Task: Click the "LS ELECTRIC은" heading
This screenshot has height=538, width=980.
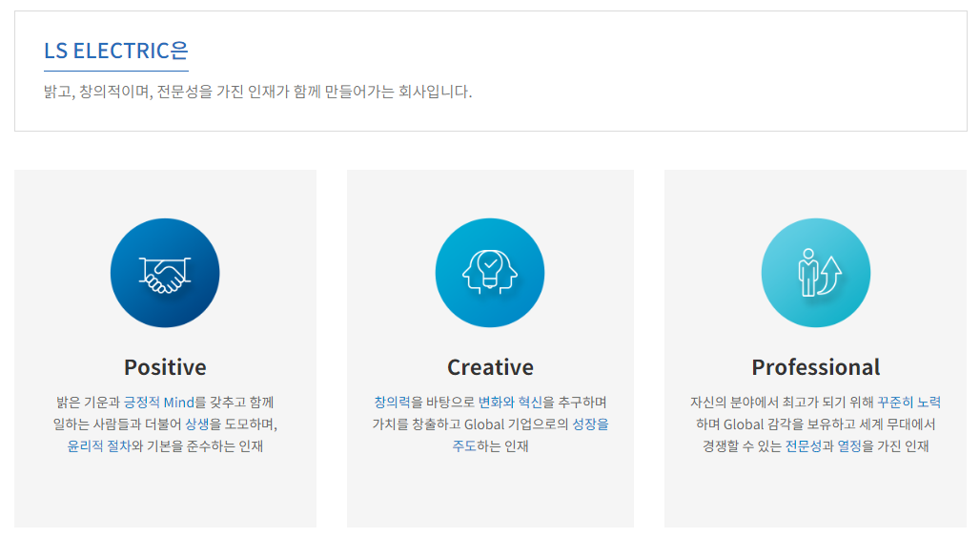Action: (x=116, y=51)
